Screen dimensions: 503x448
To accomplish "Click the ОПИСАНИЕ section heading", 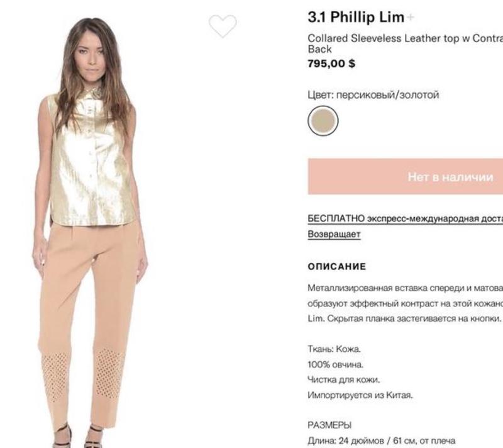I will pos(337,267).
